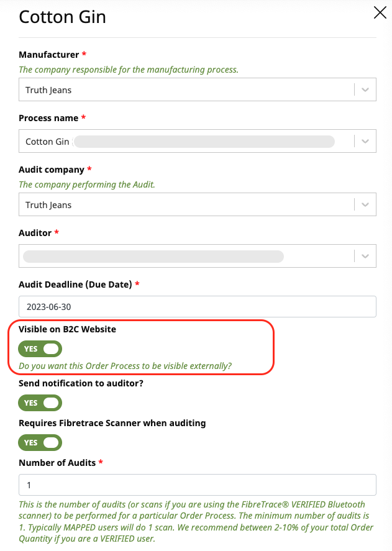
Task: Toggle the Requires Fibretrace Scanner switch
Action: click(40, 442)
